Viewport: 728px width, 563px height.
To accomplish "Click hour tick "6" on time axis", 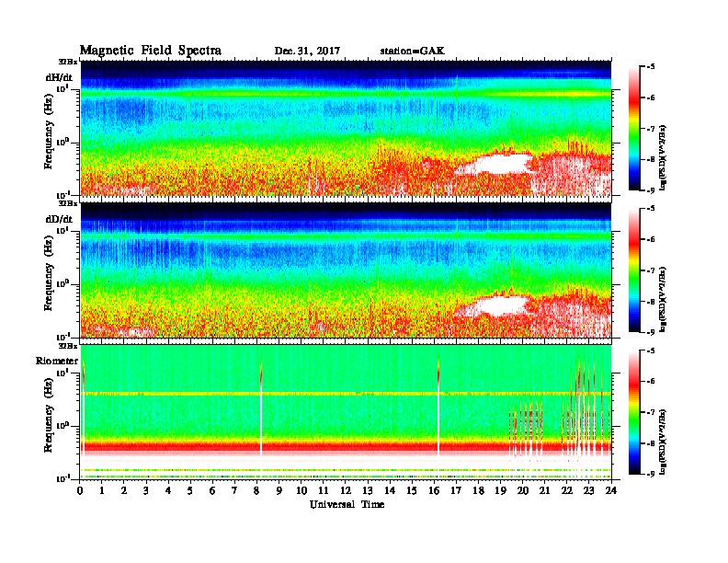I will click(x=212, y=491).
